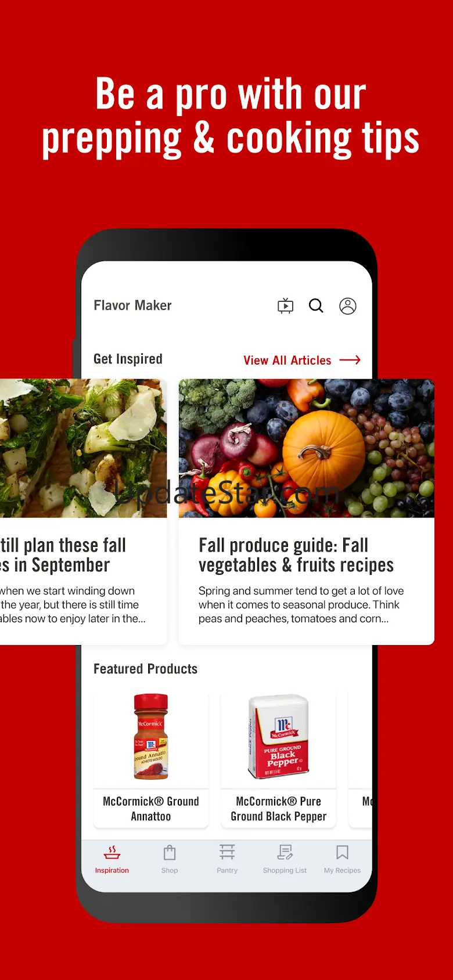
Task: Open the fall produce pumpkin photo
Action: click(x=307, y=448)
